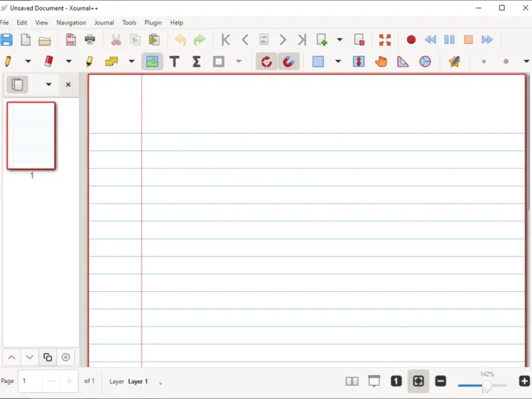Open selection tool dropdown arrow
This screenshot has width=532, height=399.
[338, 61]
